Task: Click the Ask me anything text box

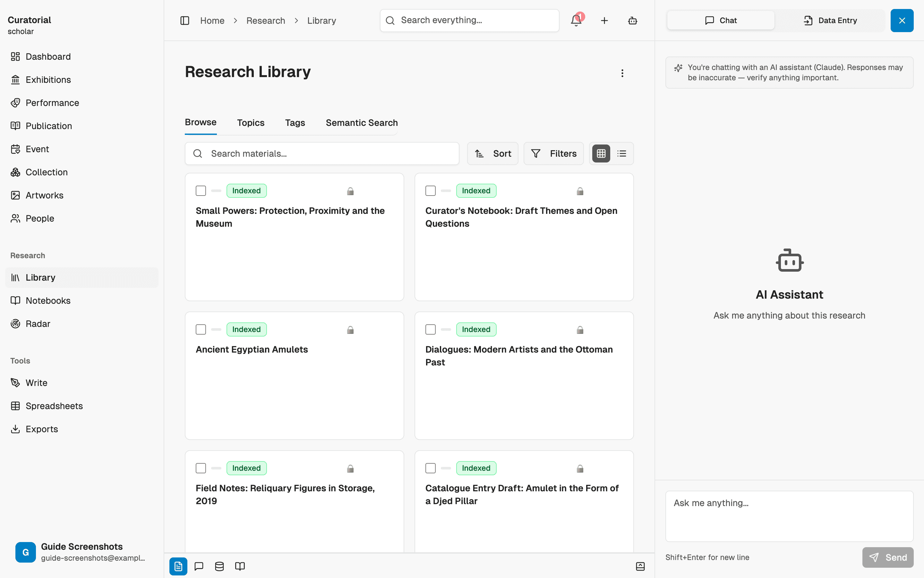Action: click(789, 516)
